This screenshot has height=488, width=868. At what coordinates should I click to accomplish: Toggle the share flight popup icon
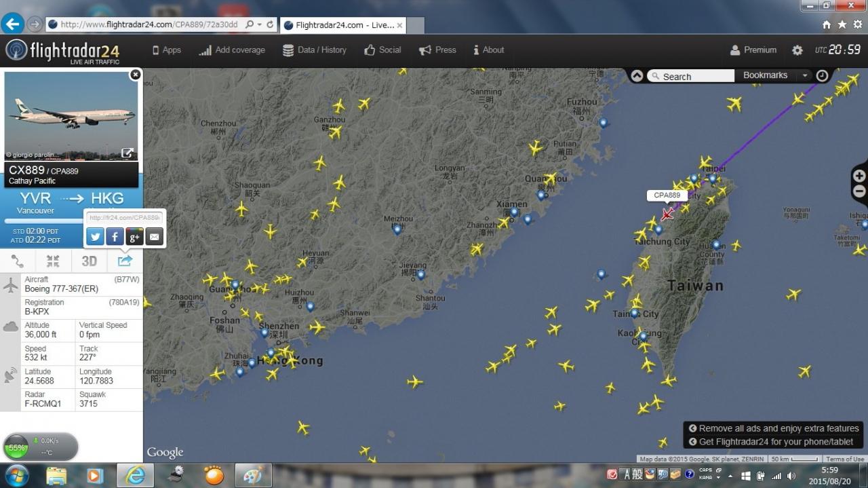point(125,261)
